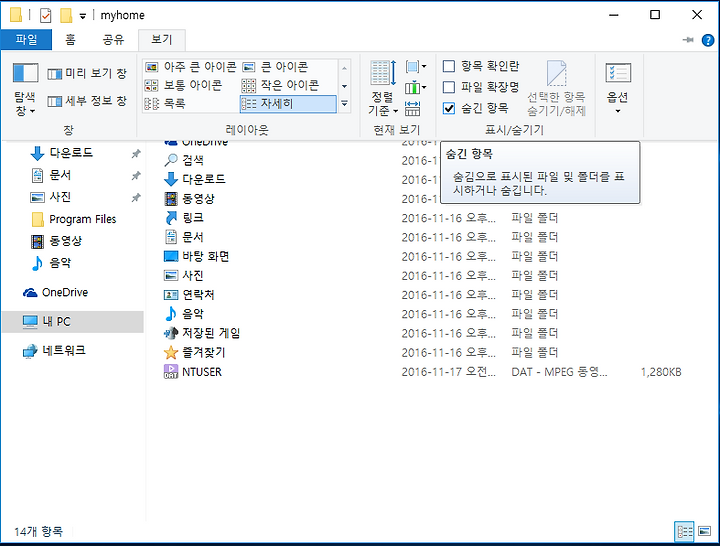Select list (목록) layout

pos(165,104)
